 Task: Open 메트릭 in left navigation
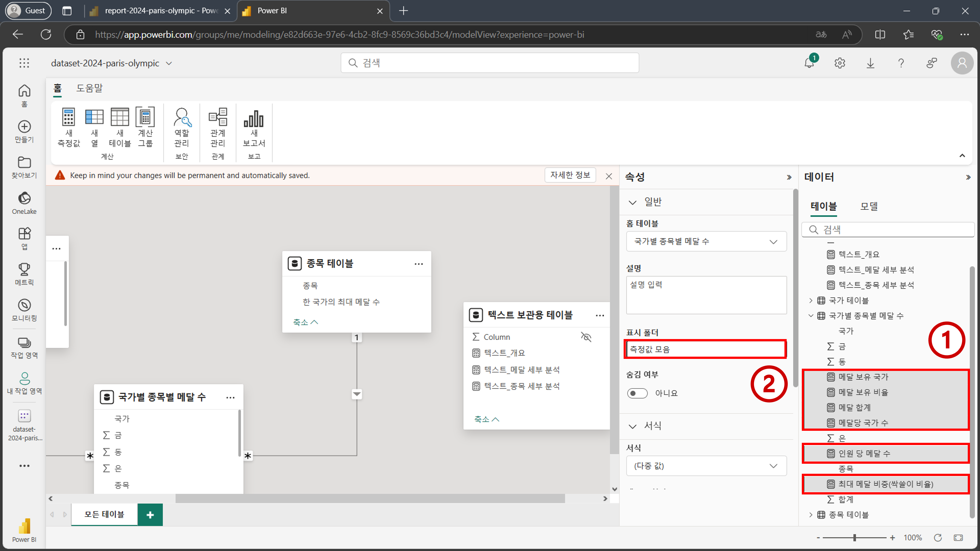click(x=24, y=274)
